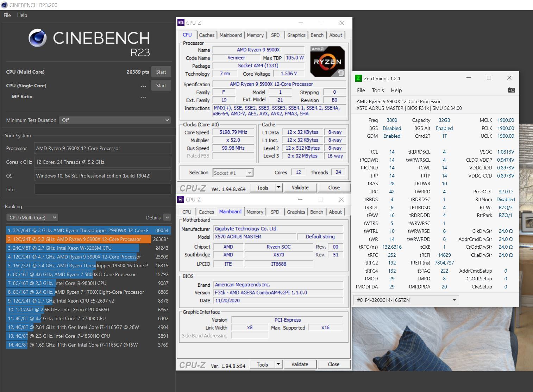Start the CPU Multi Core test
The image size is (533, 392).
161,72
